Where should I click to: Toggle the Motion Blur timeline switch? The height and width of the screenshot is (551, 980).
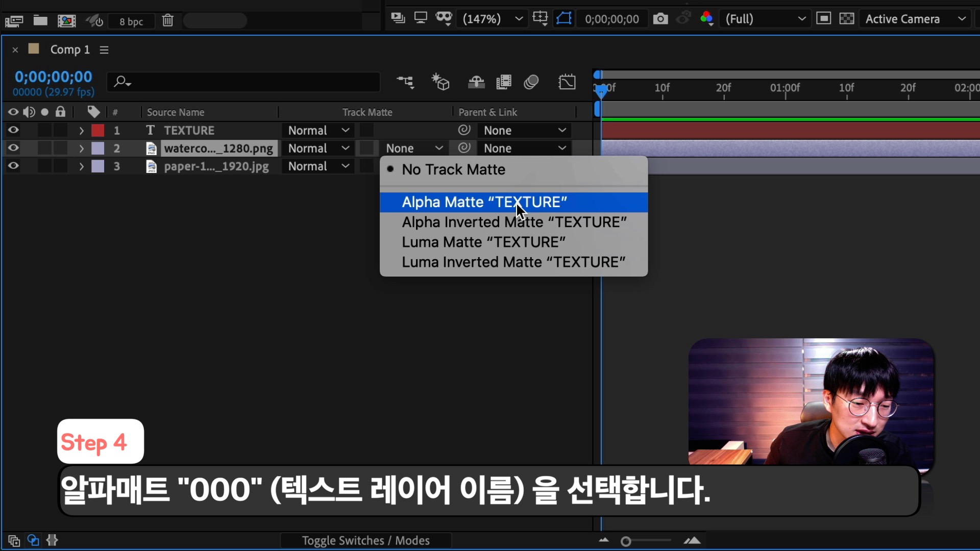click(531, 82)
